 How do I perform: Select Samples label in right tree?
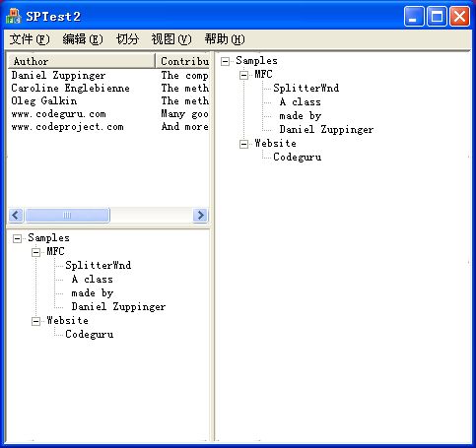click(x=256, y=61)
